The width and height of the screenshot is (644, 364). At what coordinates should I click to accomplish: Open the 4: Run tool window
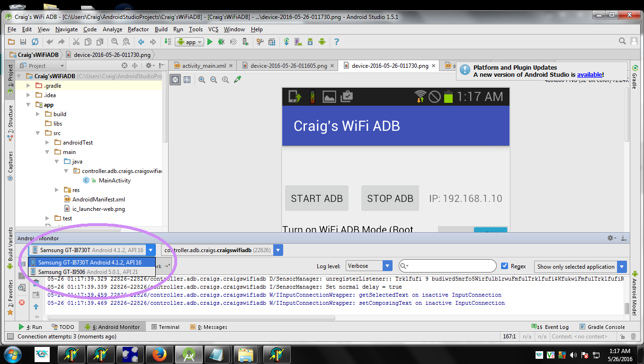pos(30,327)
